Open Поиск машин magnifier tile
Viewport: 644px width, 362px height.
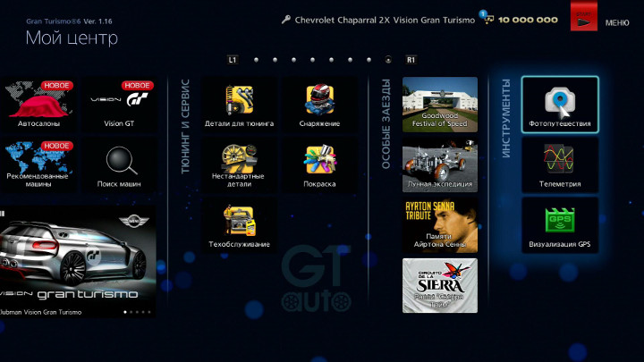point(119,164)
